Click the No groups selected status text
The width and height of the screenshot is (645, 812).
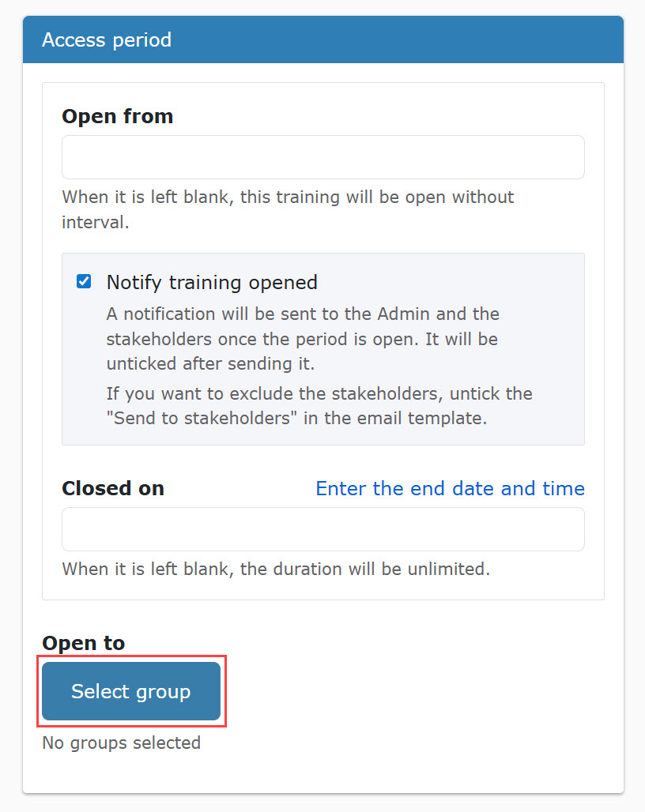coord(121,742)
